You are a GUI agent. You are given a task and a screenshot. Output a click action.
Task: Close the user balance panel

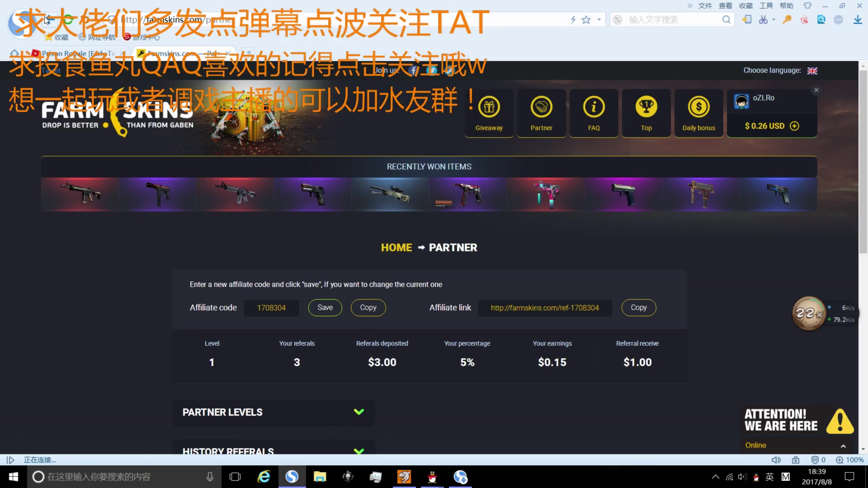coord(816,90)
